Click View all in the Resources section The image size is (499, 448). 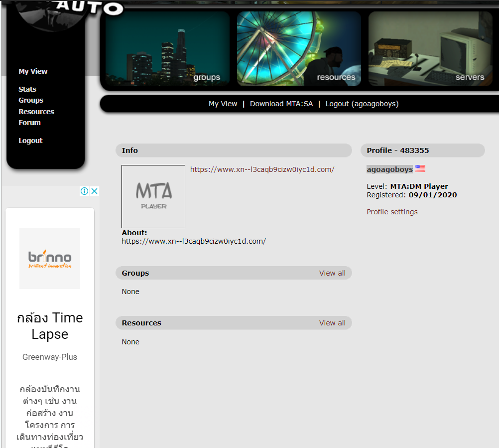(332, 323)
